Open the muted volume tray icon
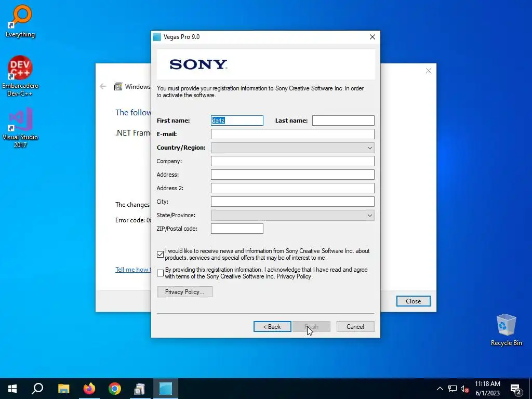 point(464,389)
